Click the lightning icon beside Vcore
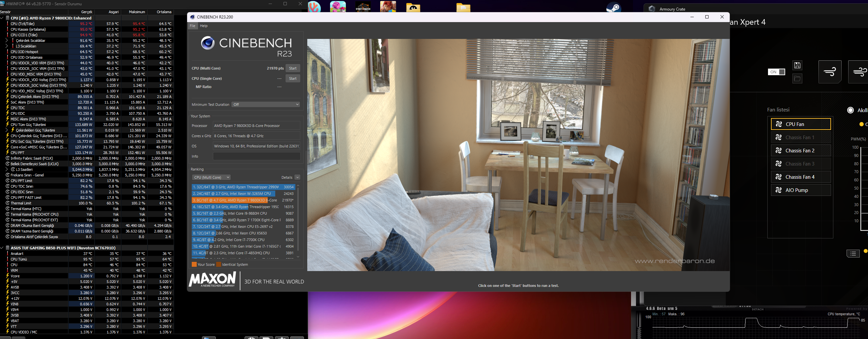Viewport: 868px width, 339px height. (x=7, y=276)
